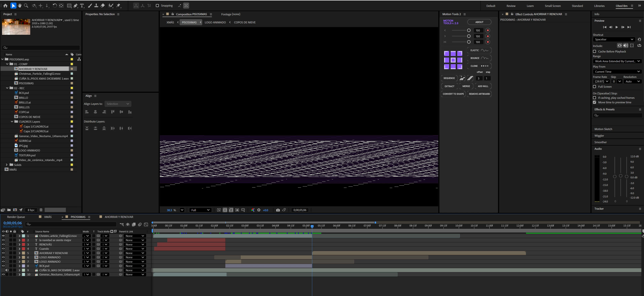Switch to the XMÁS timeline tab
The image size is (644, 296).
pyautogui.click(x=48, y=217)
